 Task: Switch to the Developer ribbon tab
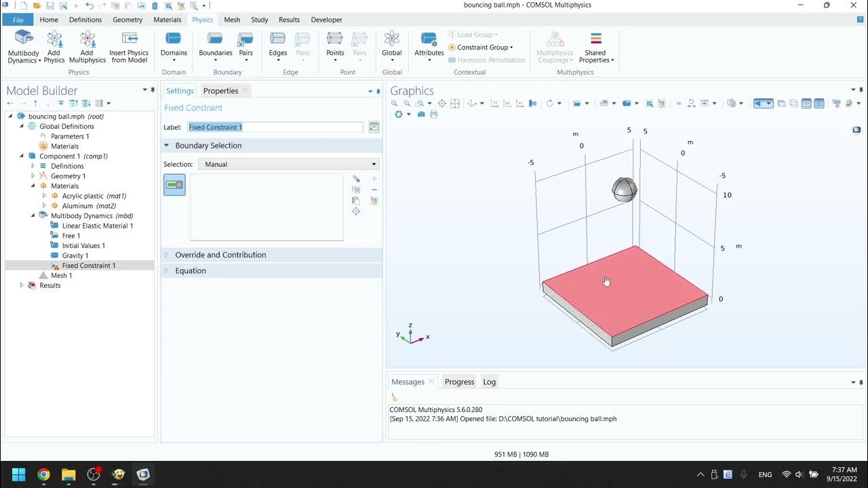[326, 20]
